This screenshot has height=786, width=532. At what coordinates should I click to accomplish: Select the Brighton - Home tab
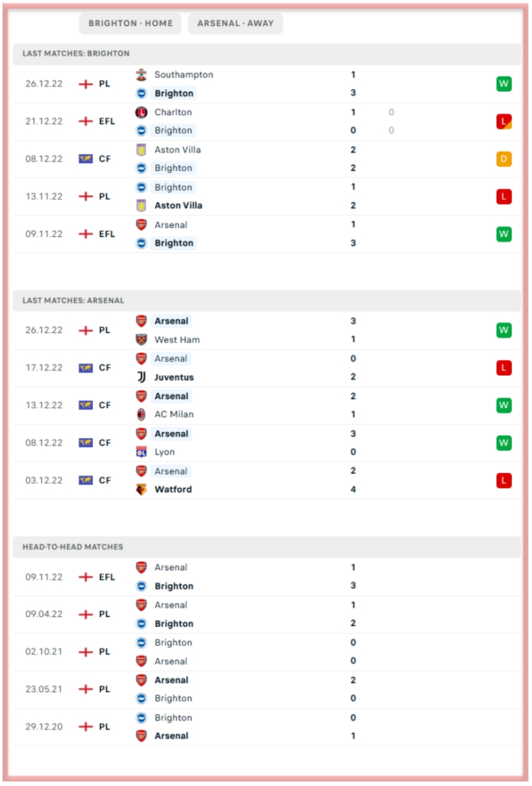[x=130, y=23]
